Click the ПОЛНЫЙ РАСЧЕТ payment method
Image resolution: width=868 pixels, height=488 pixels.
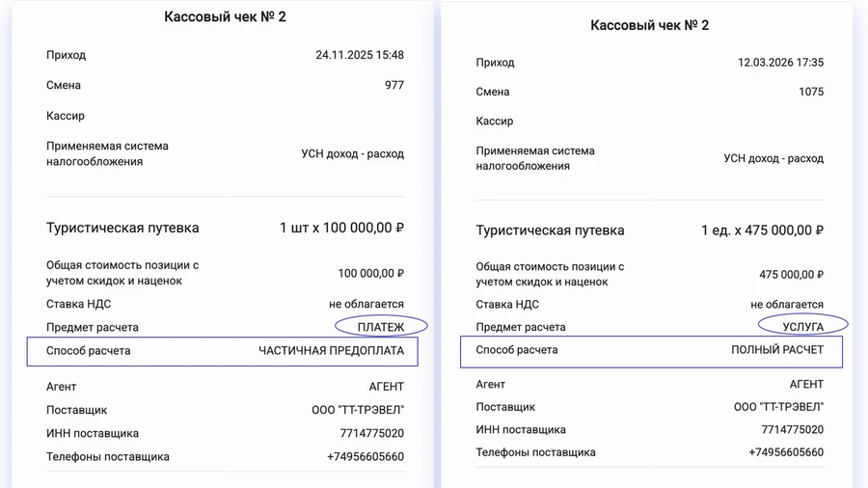click(776, 350)
